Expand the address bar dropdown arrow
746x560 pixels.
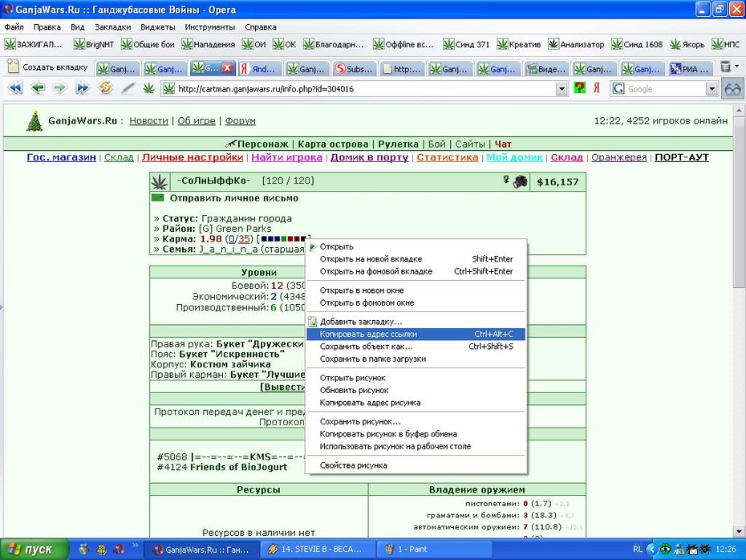click(562, 89)
